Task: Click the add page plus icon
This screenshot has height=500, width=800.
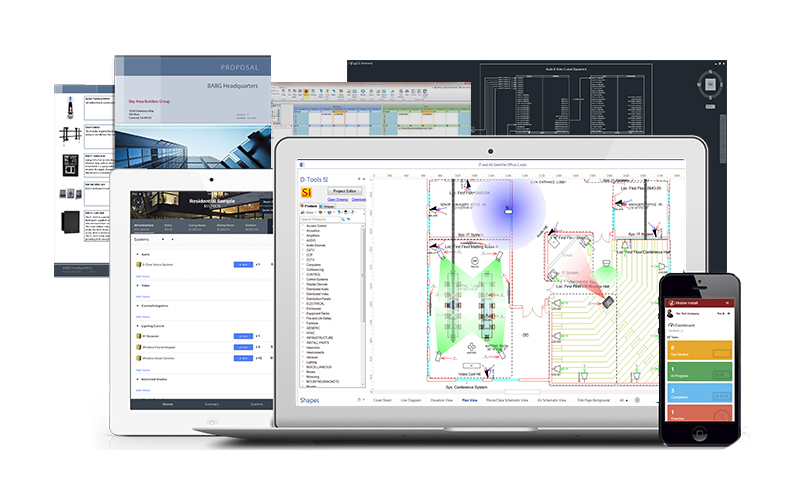Action: (x=637, y=401)
